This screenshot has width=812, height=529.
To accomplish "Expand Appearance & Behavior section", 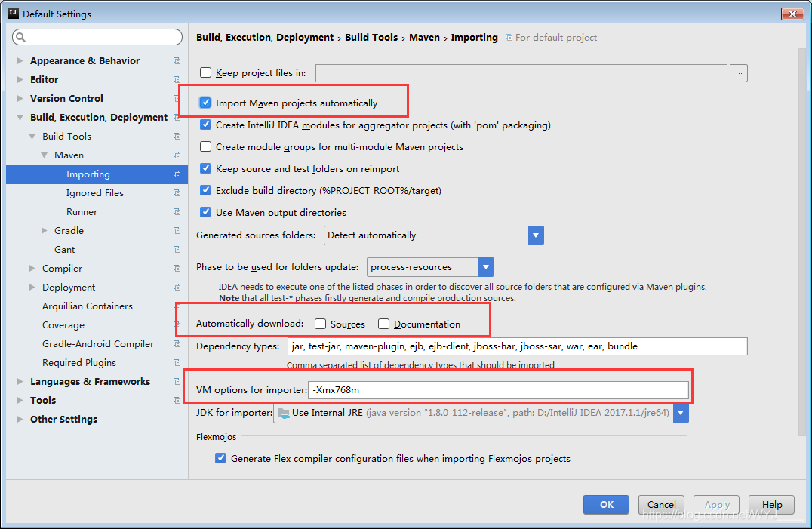I will pos(20,60).
